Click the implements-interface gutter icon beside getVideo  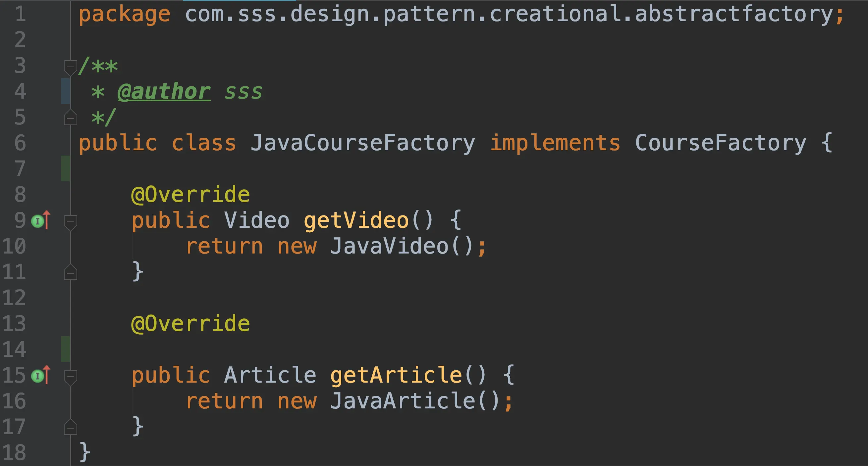(41, 220)
